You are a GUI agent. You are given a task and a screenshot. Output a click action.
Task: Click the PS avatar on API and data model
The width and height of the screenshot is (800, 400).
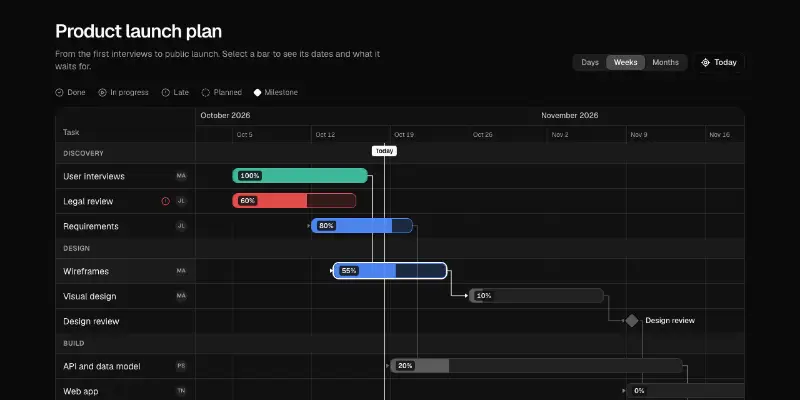(181, 366)
